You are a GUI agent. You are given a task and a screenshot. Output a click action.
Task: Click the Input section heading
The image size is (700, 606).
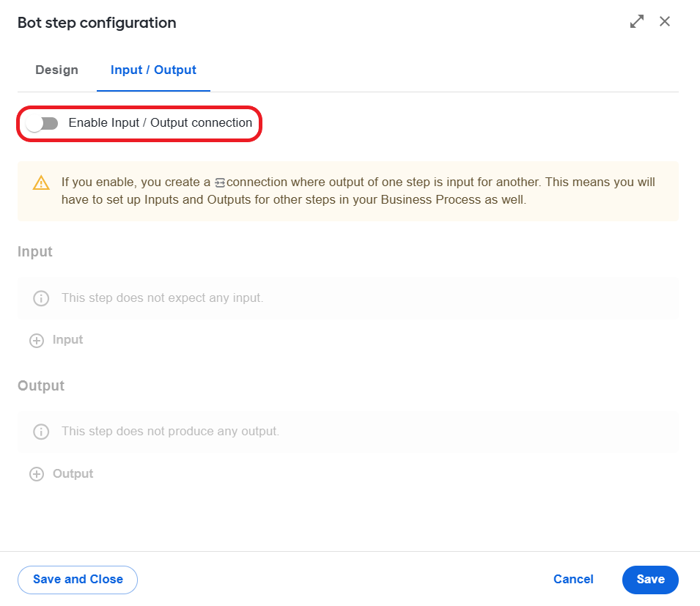(35, 251)
